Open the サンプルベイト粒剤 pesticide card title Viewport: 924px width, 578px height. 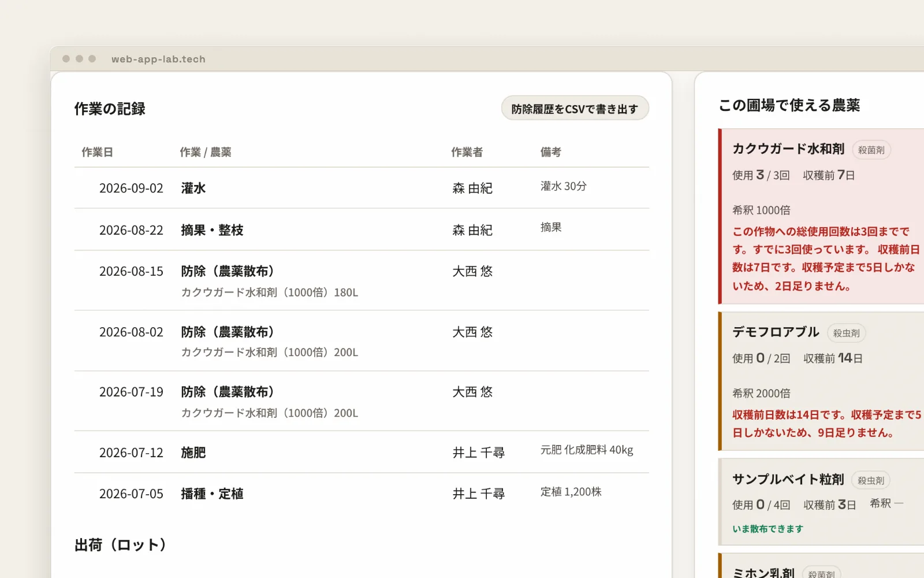(x=788, y=479)
